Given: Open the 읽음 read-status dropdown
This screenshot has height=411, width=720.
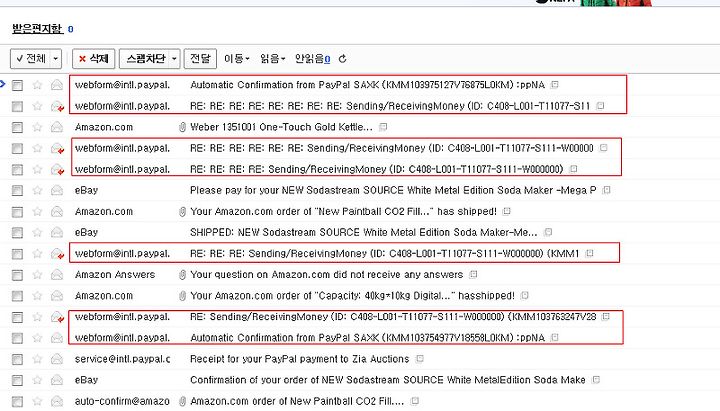Looking at the screenshot, I should [x=273, y=59].
